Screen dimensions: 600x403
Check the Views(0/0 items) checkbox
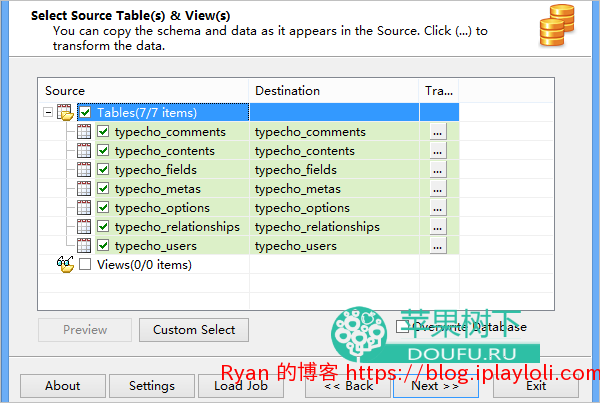(x=85, y=264)
